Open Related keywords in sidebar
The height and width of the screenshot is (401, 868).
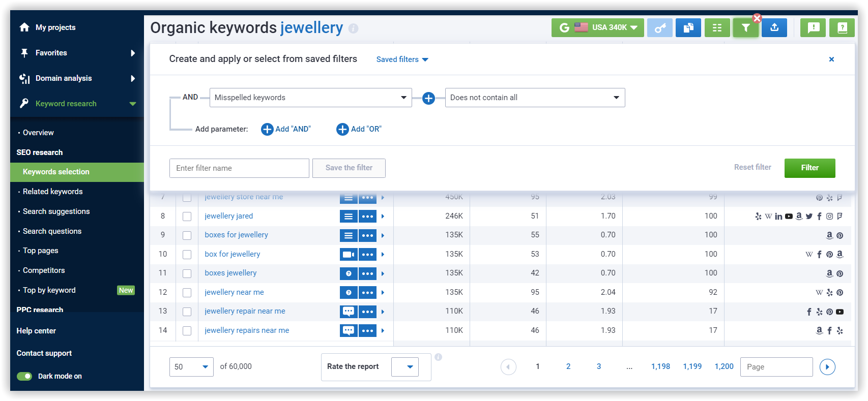[52, 192]
